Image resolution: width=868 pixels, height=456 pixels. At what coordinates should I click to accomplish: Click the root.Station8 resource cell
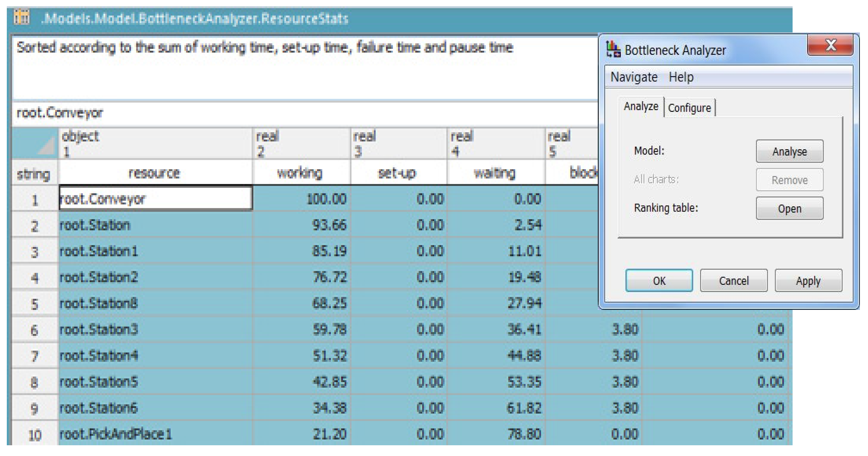(x=155, y=303)
